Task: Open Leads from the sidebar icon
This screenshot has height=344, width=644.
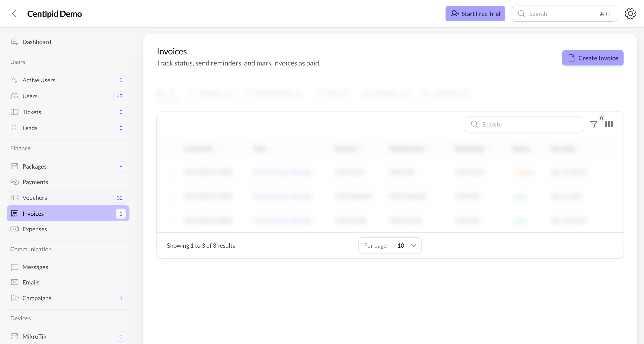Action: click(x=14, y=128)
